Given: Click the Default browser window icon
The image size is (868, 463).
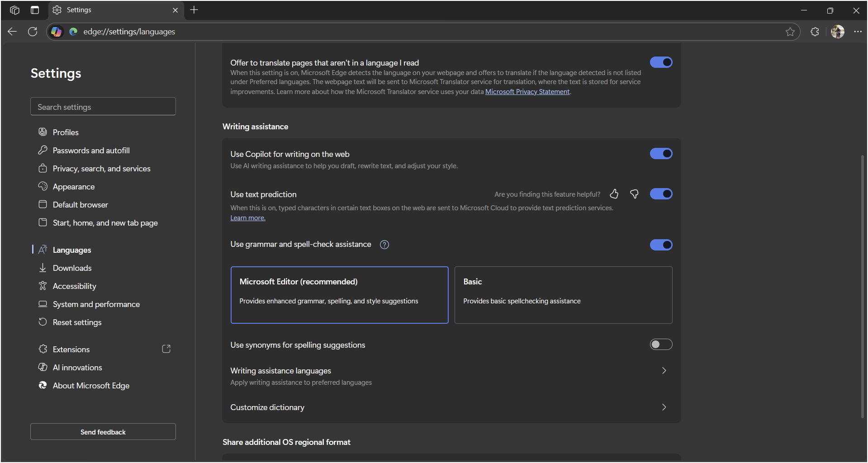Looking at the screenshot, I should (x=43, y=204).
